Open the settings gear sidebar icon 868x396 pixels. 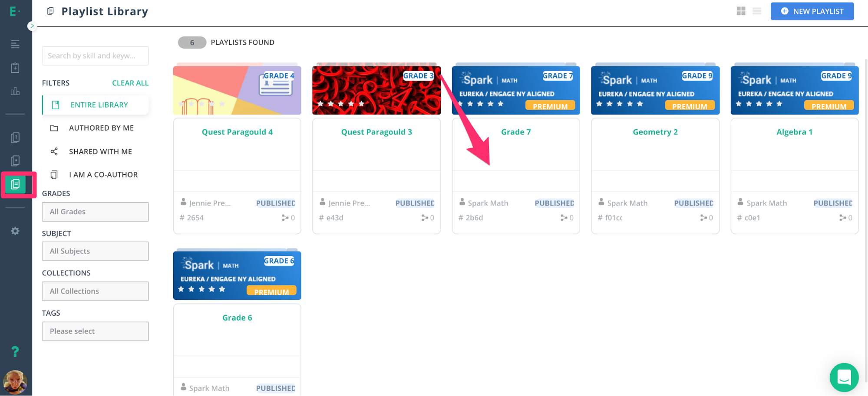tap(15, 231)
